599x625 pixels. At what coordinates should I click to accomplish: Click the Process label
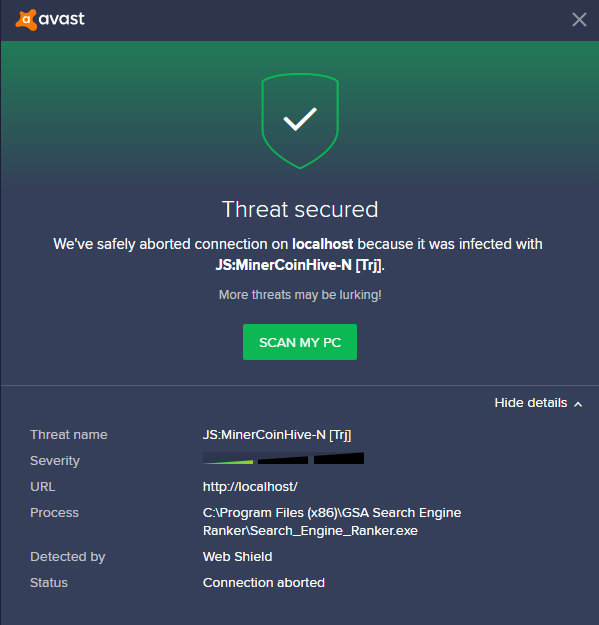(54, 513)
